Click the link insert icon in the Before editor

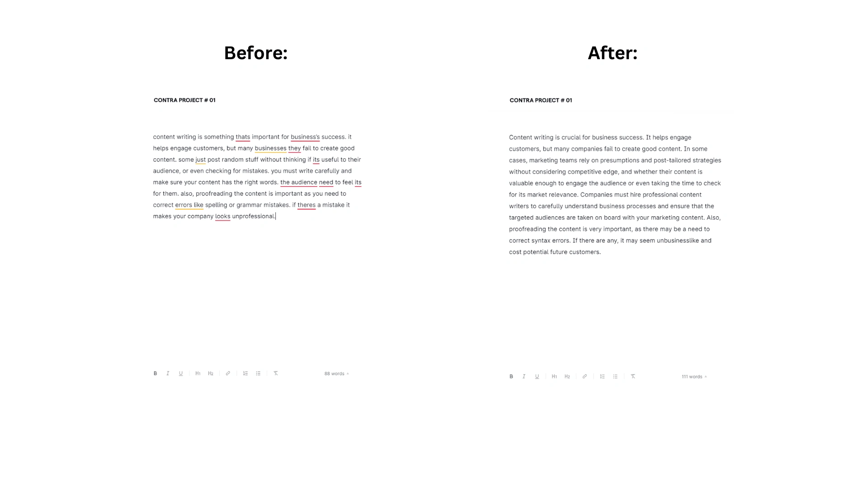[228, 373]
